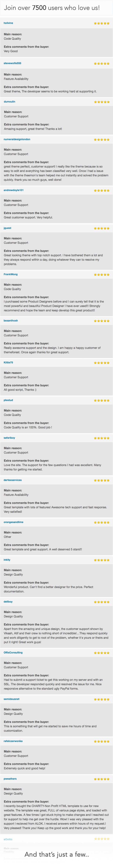Visit safariboy's username link
Screen dimensions: 113x868
9,438
